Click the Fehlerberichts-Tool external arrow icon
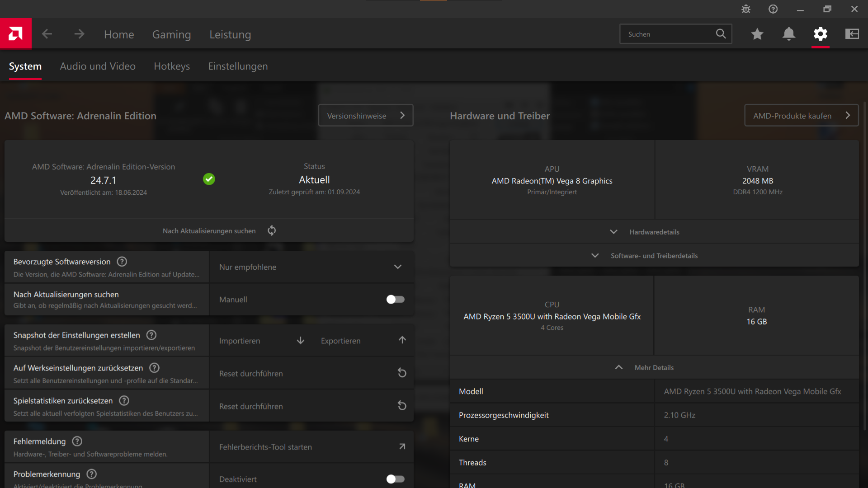The image size is (868, 488). point(402,446)
